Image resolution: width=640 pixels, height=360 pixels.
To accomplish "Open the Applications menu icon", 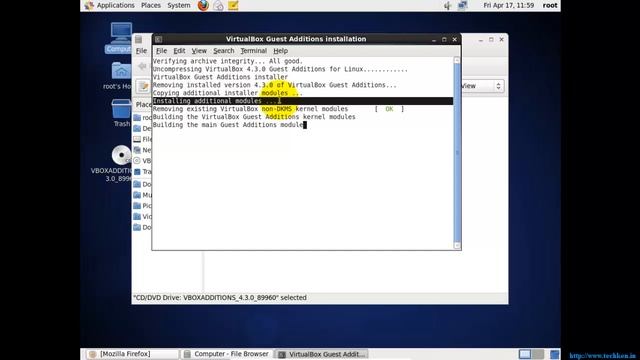I will click(89, 5).
